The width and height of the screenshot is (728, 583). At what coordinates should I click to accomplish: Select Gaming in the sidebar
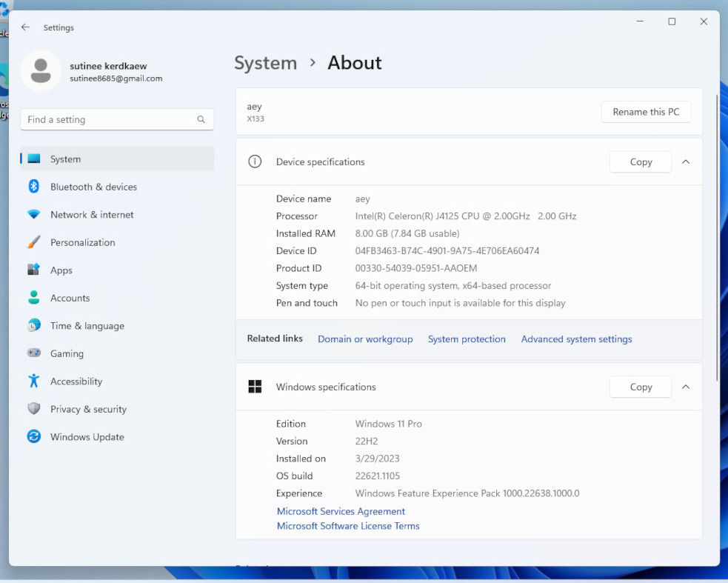point(117,353)
